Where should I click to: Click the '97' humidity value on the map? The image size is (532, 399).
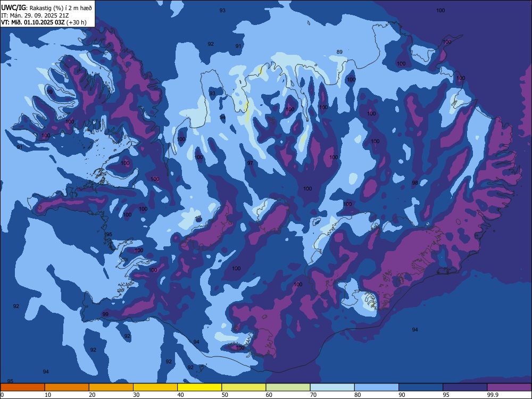coord(250,163)
